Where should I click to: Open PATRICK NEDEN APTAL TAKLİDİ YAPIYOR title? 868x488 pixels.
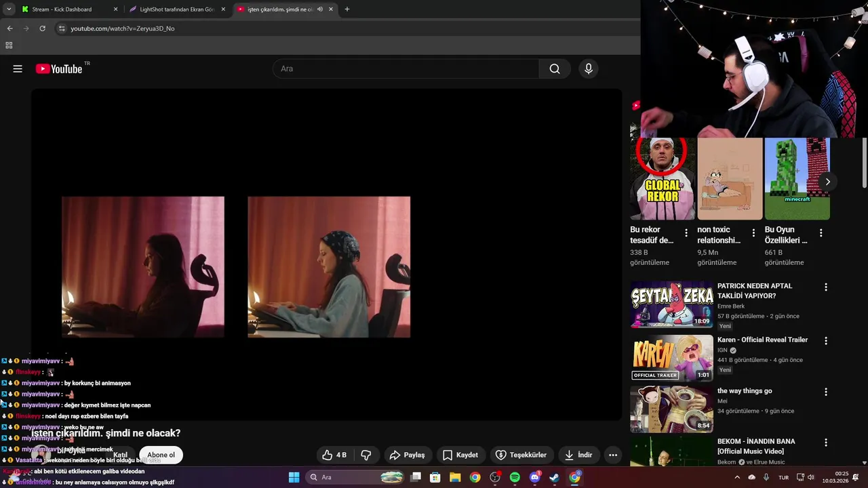(755, 291)
